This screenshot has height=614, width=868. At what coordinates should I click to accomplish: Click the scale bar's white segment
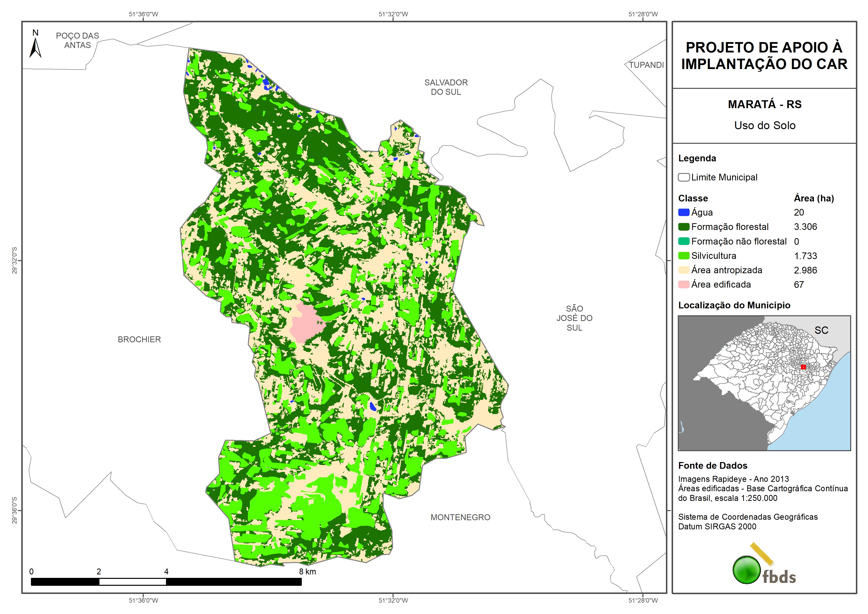[132, 582]
